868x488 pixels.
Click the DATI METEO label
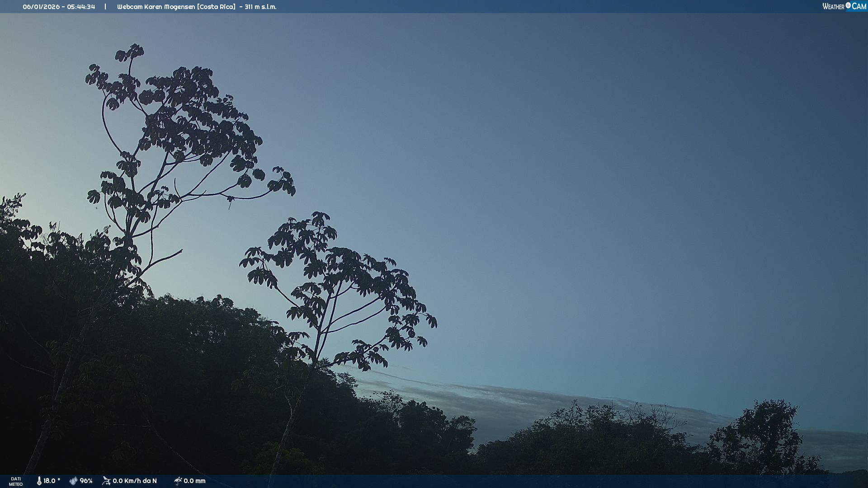16,481
